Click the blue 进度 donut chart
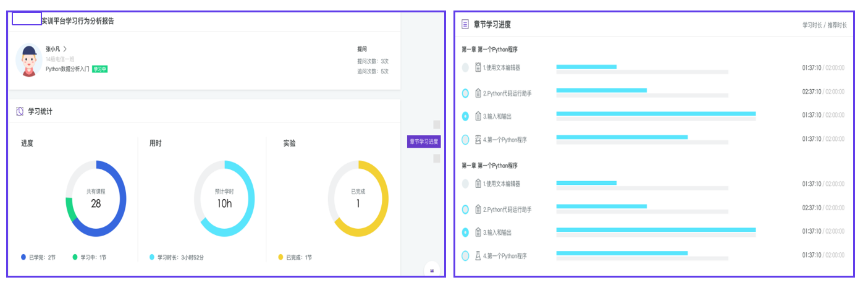 pos(96,198)
